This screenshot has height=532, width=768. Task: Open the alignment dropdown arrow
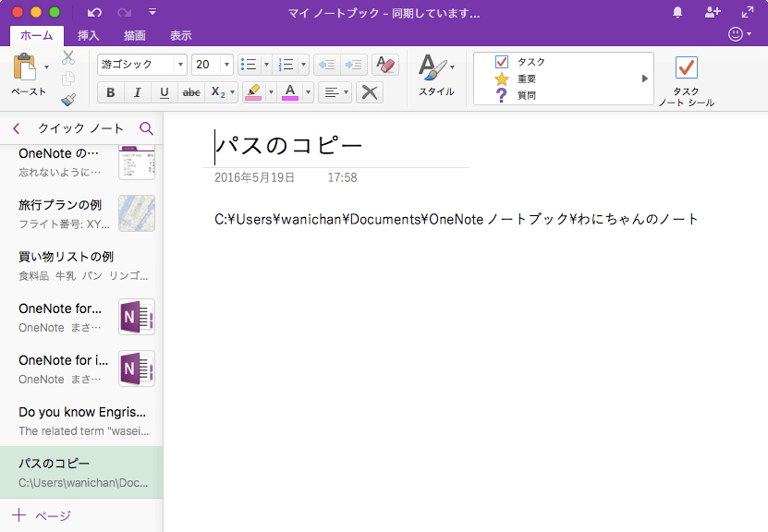tap(347, 92)
